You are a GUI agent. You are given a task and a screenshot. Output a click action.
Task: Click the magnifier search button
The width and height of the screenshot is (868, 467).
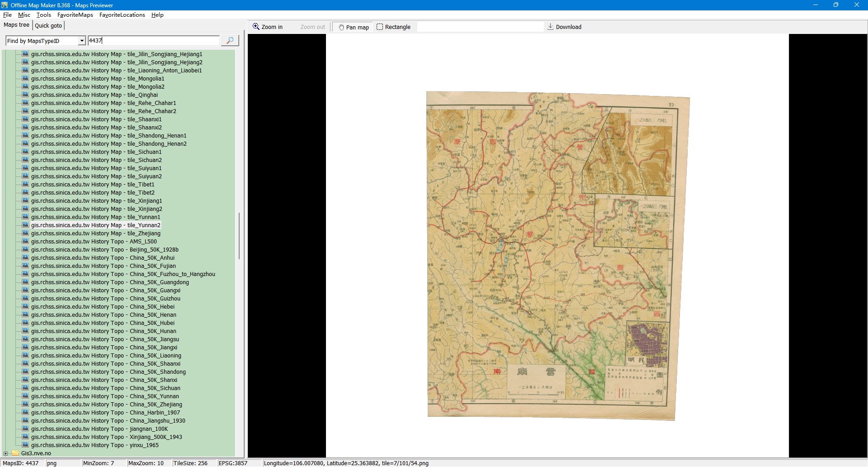coord(230,41)
